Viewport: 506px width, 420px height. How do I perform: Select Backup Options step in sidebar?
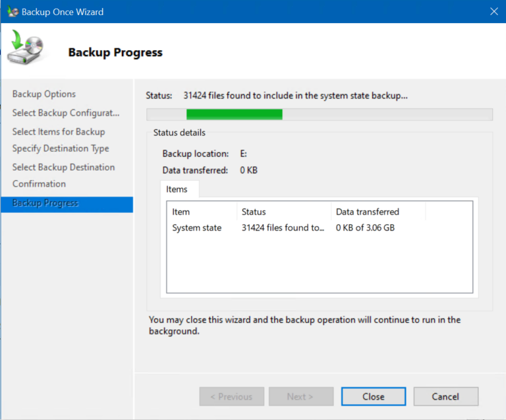[44, 94]
